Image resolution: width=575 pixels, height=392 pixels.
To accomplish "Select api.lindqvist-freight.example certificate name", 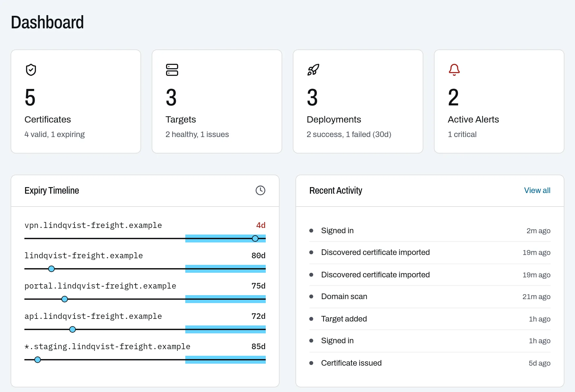I will coord(93,316).
